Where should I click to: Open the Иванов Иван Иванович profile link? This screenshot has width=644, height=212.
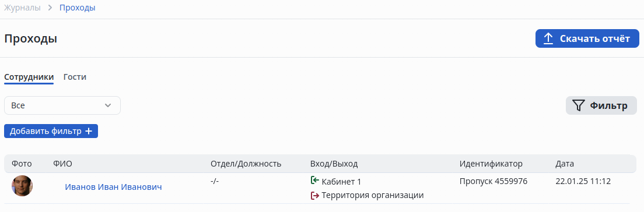point(113,187)
